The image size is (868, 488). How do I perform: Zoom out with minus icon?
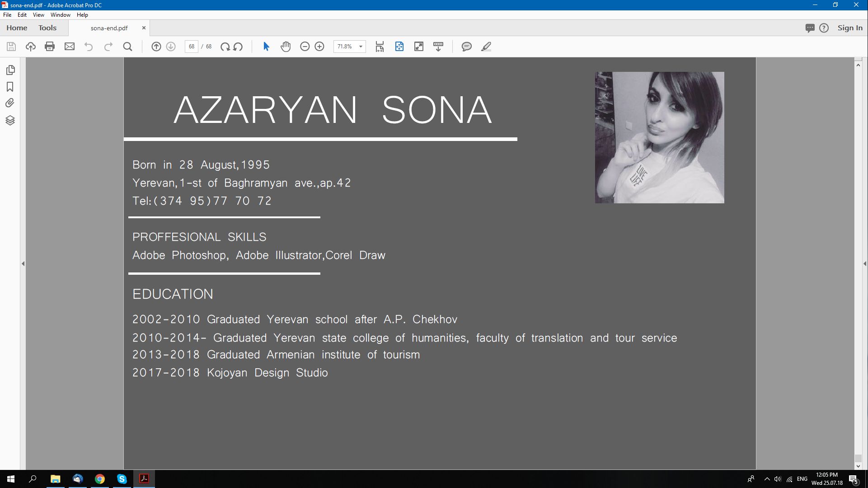tap(305, 47)
